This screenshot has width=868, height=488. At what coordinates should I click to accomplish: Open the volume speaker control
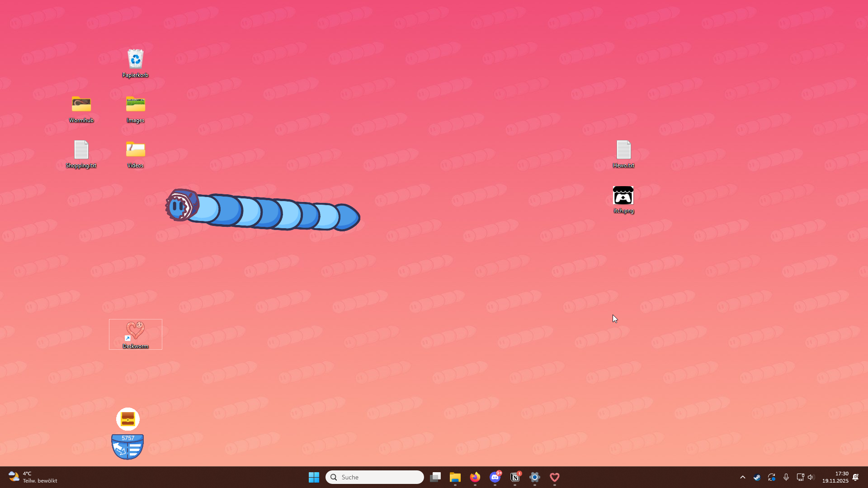pos(811,477)
